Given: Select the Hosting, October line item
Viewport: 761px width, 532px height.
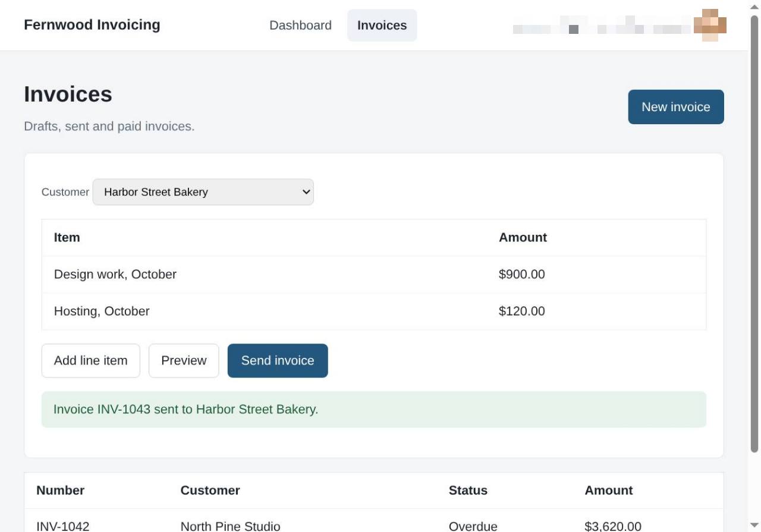Looking at the screenshot, I should click(x=374, y=311).
